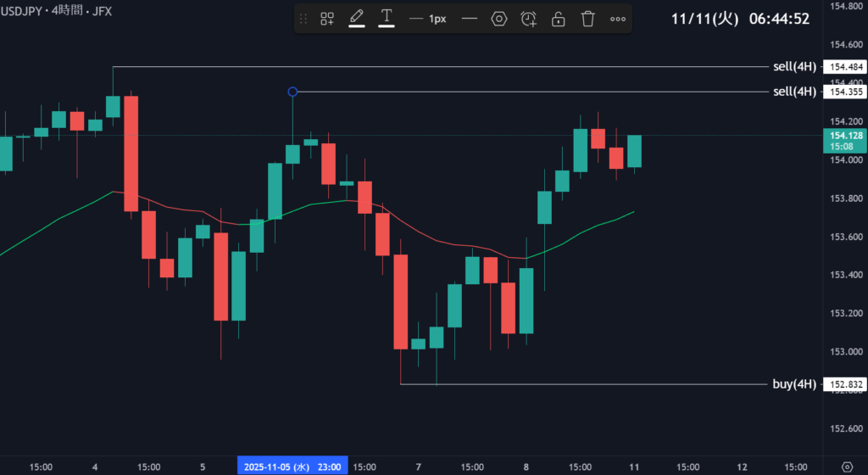868x475 pixels.
Task: Click the chart settings gear at bottom right
Action: click(847, 467)
